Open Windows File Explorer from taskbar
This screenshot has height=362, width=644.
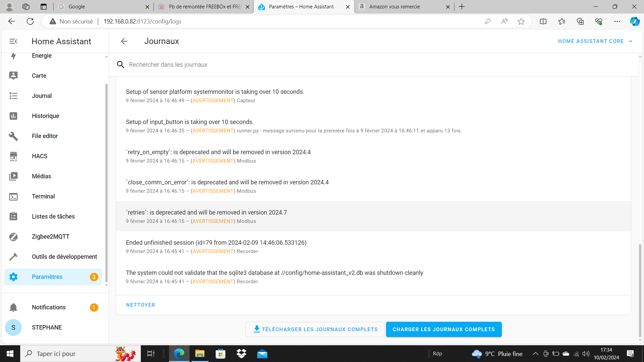200,354
